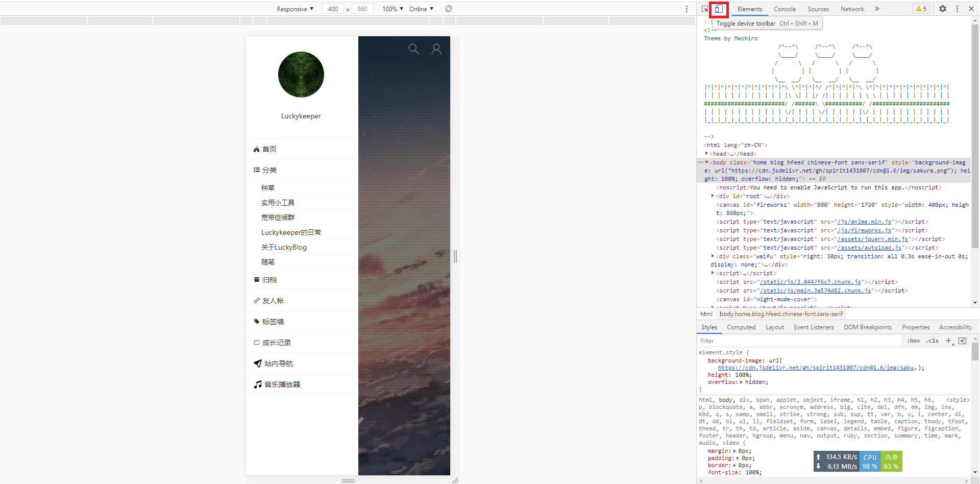This screenshot has width=980, height=484.
Task: Toggle the .cls class editor
Action: (933, 341)
